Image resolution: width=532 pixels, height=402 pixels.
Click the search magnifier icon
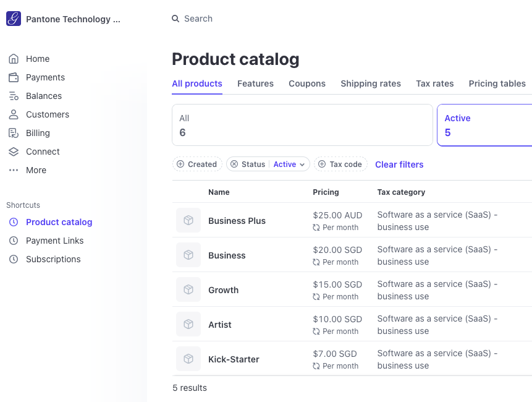click(x=176, y=19)
